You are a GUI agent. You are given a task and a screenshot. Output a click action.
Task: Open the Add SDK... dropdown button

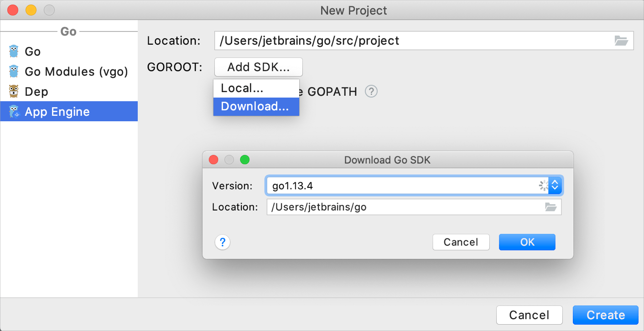coord(259,67)
